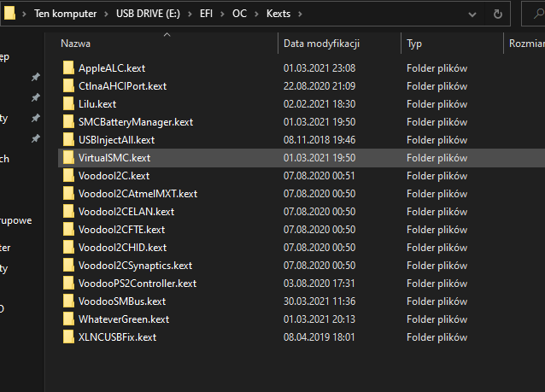Click the VoodooSMBus.kext folder icon

pos(68,301)
